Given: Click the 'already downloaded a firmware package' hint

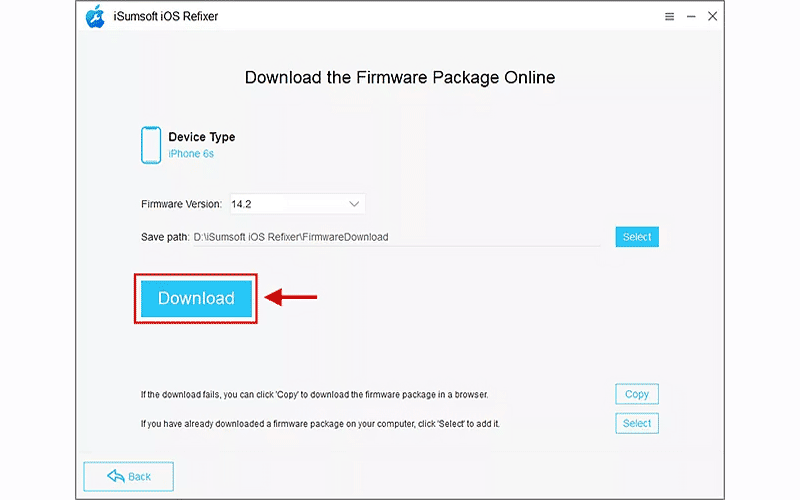Looking at the screenshot, I should pos(320,423).
